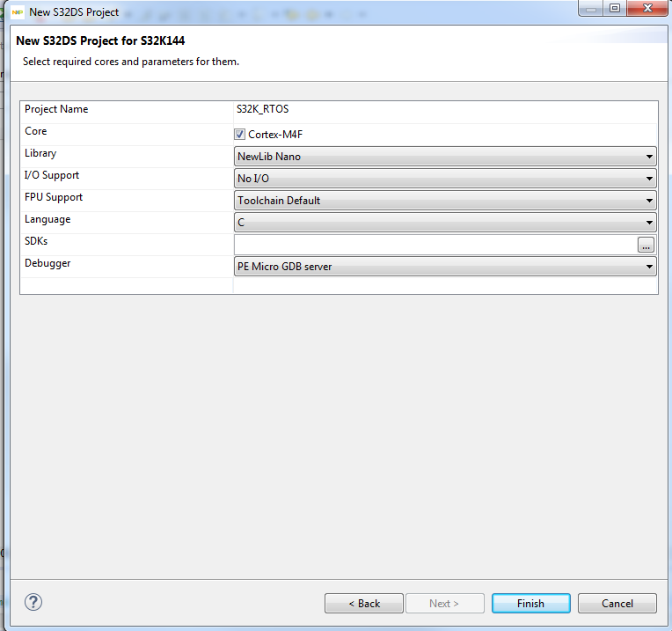Click the I/O Support row label
Viewport: 672px width, 631px height.
tap(52, 175)
